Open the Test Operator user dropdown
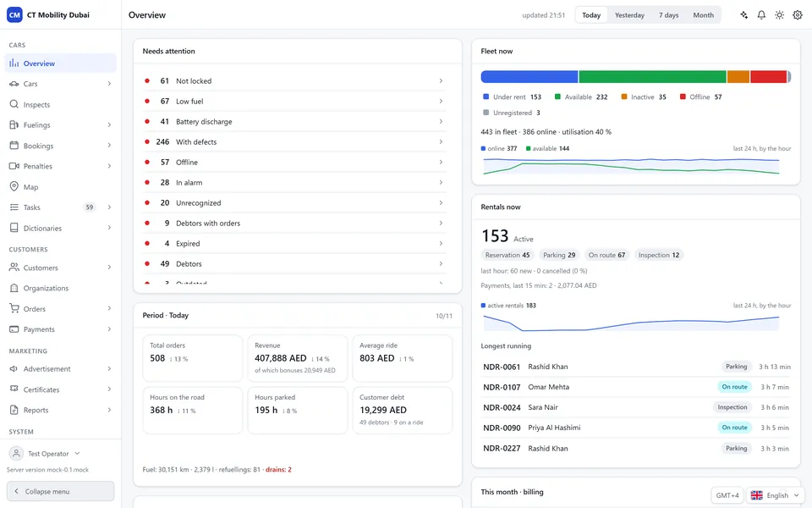The image size is (812, 508). pyautogui.click(x=46, y=454)
